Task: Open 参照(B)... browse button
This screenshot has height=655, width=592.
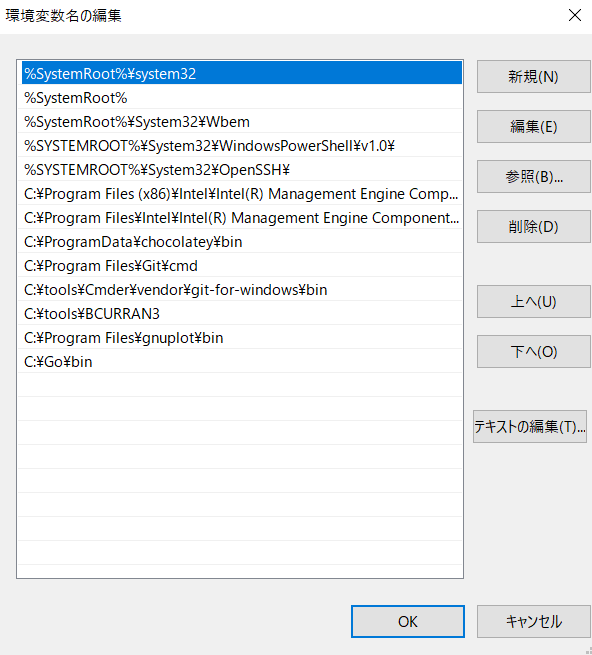Action: [534, 177]
